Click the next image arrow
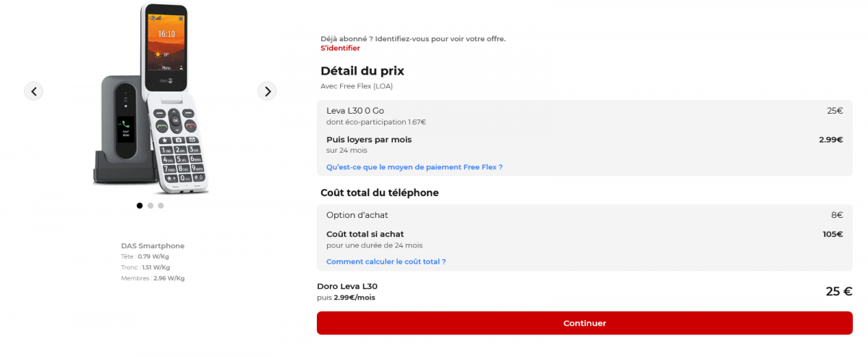Screen dimensions: 868x357 click(268, 91)
